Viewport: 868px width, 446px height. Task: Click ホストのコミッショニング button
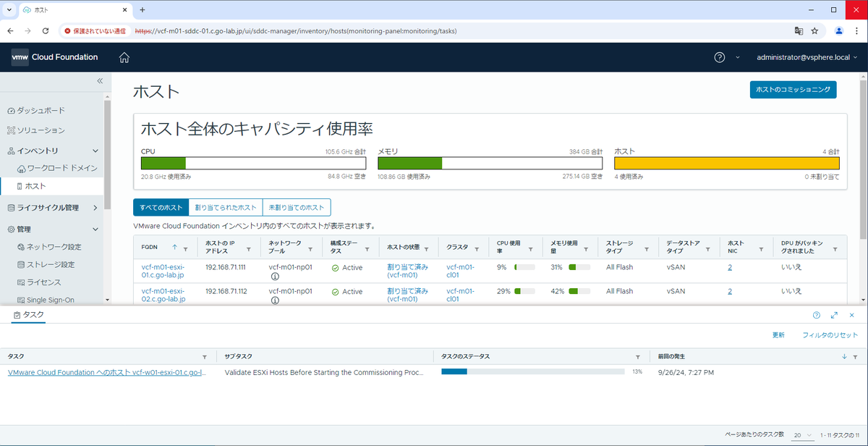[793, 89]
